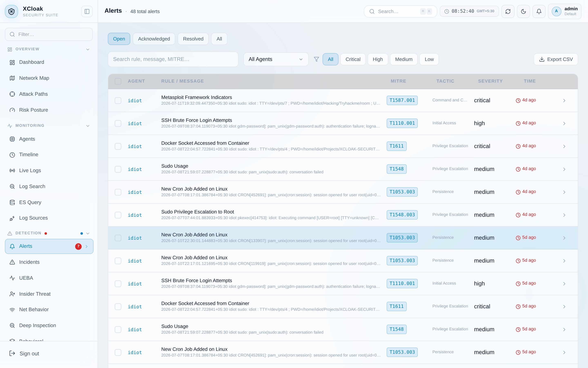588x368 pixels.
Task: Collapse the MONITORING section chevron
Action: pyautogui.click(x=88, y=126)
